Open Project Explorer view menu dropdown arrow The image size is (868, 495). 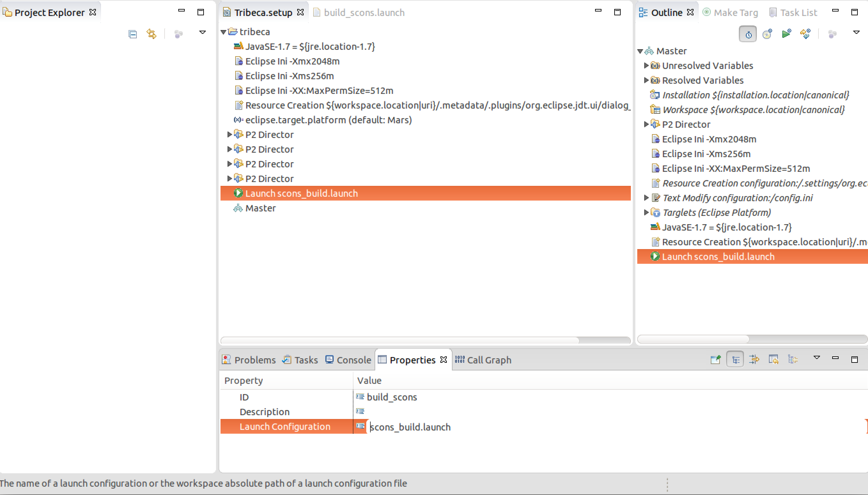202,33
